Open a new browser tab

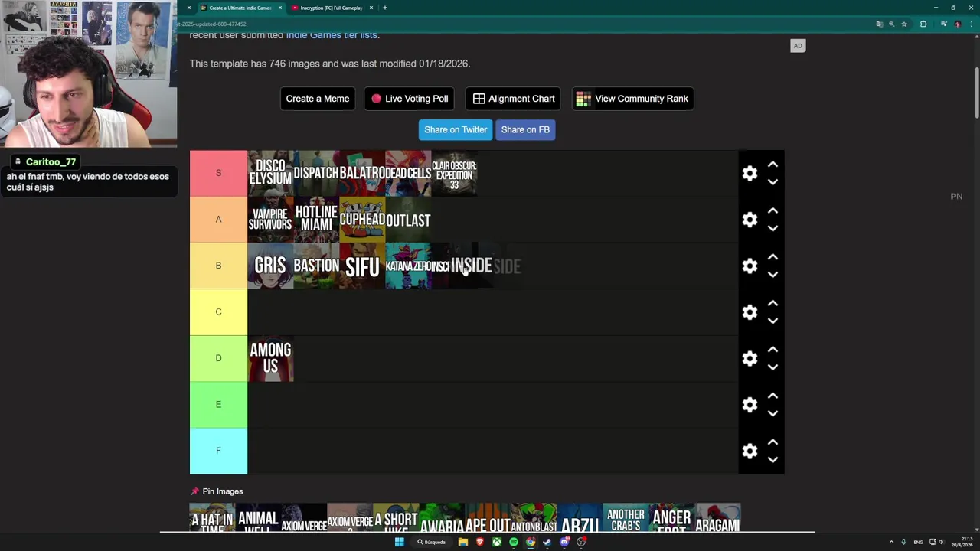[x=385, y=8]
